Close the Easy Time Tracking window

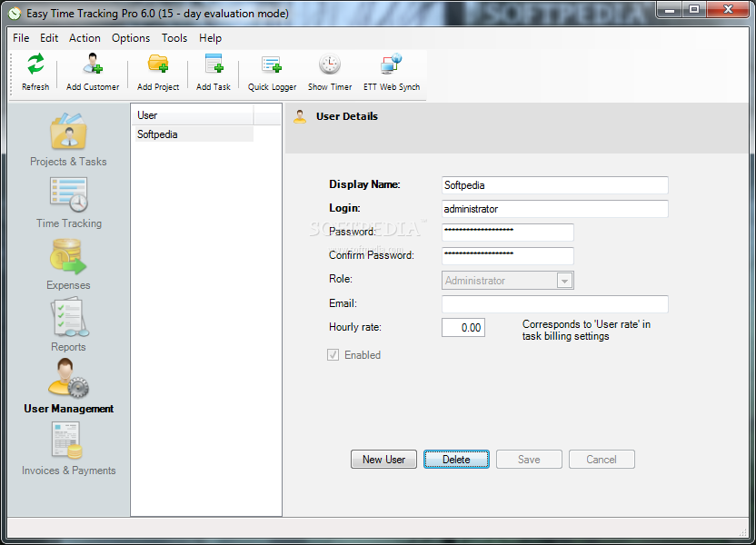click(729, 10)
